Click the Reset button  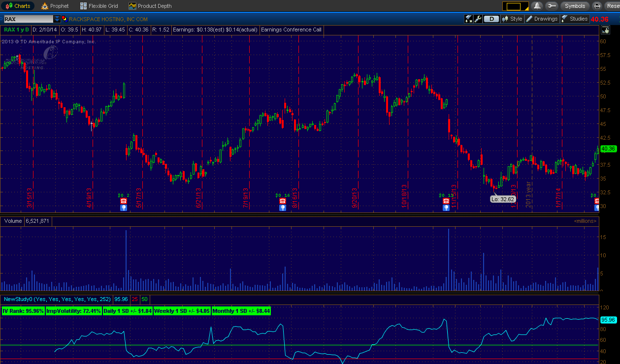click(613, 6)
